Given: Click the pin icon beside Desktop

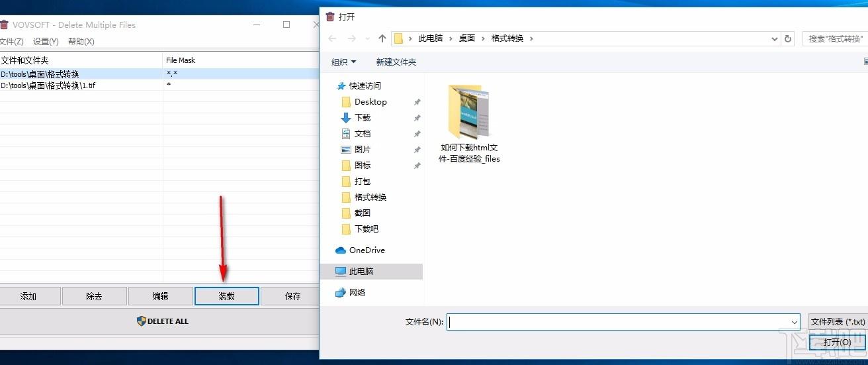Looking at the screenshot, I should click(x=417, y=102).
